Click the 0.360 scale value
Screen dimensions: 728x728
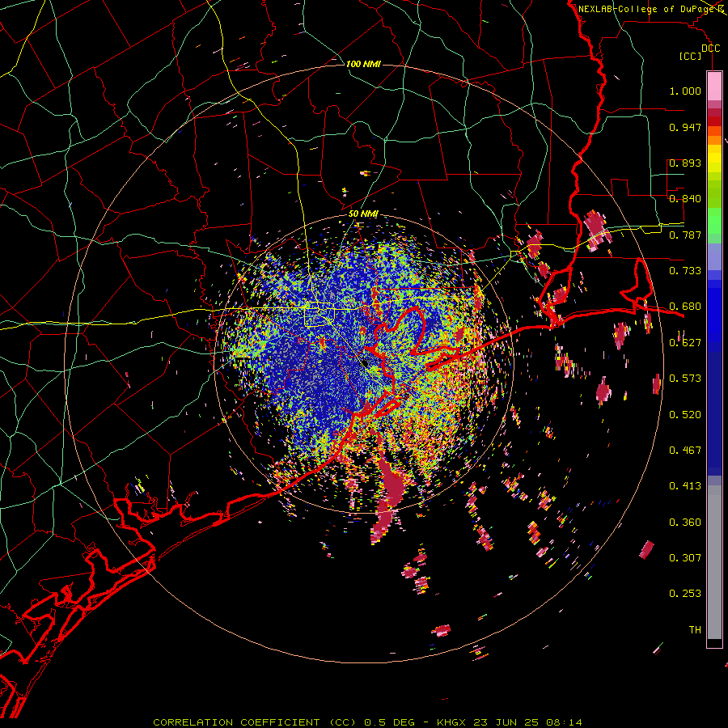click(685, 523)
